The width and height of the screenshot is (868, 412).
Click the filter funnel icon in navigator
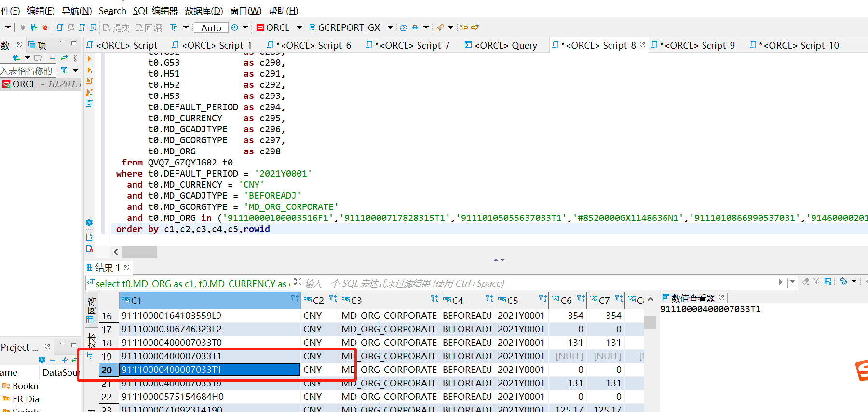coord(64,70)
